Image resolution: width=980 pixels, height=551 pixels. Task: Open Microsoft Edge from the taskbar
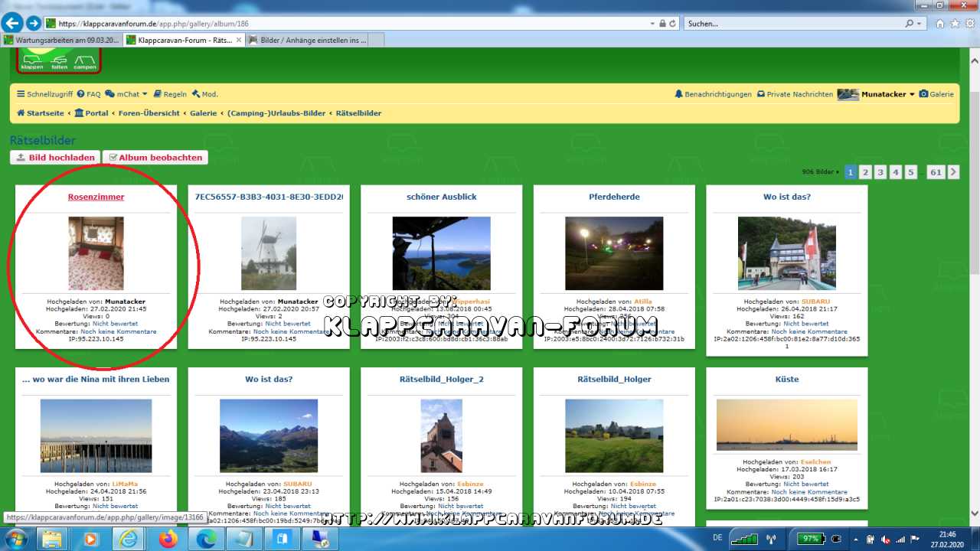205,539
